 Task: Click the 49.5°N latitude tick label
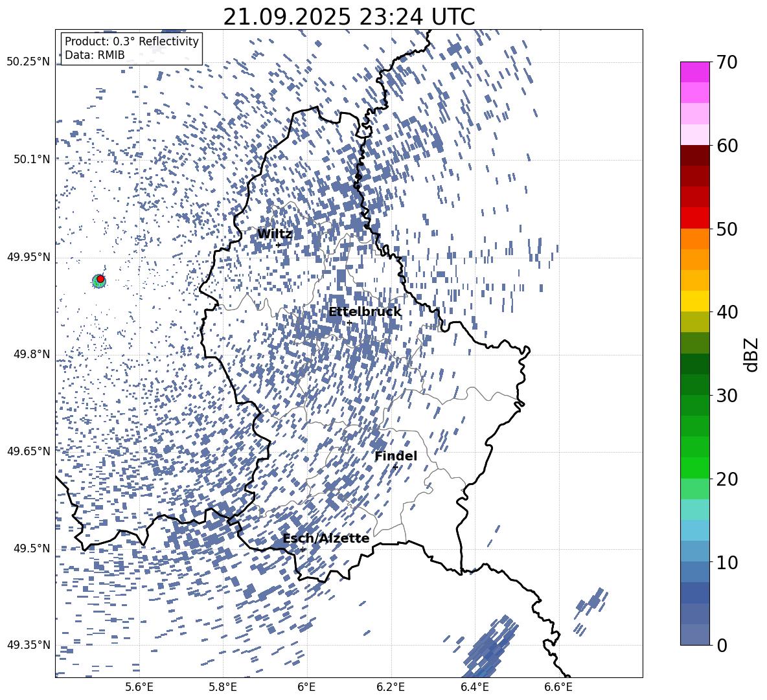32,548
